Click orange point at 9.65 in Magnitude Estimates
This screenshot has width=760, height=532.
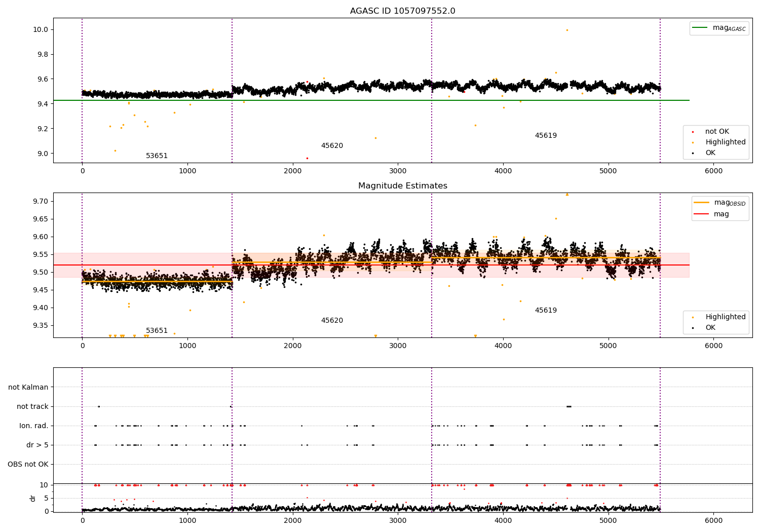pyautogui.click(x=556, y=218)
